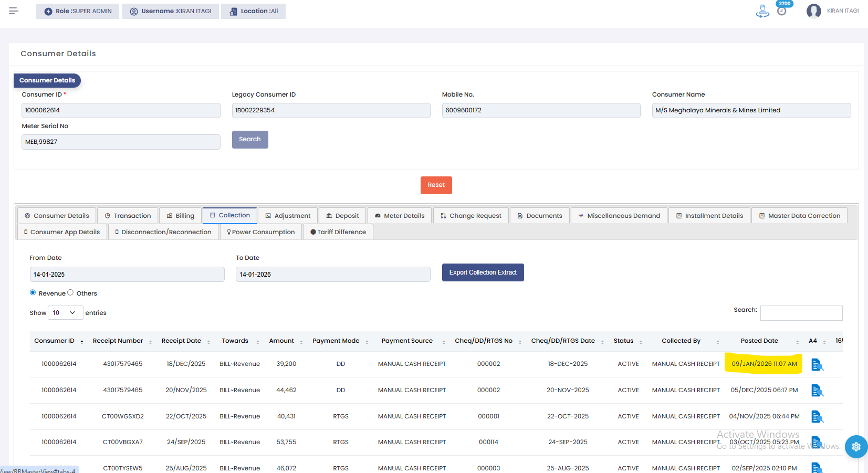Click the user profile avatar icon
This screenshot has height=473, width=868.
pos(813,11)
